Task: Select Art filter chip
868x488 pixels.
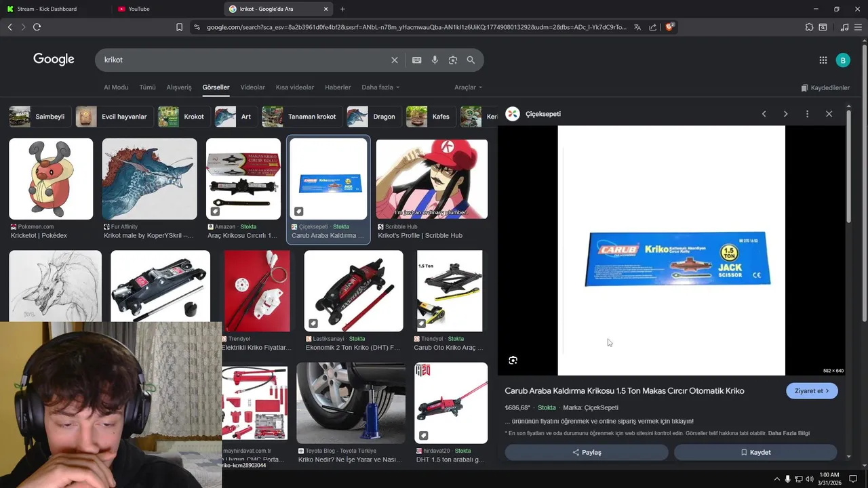Action: [236, 117]
